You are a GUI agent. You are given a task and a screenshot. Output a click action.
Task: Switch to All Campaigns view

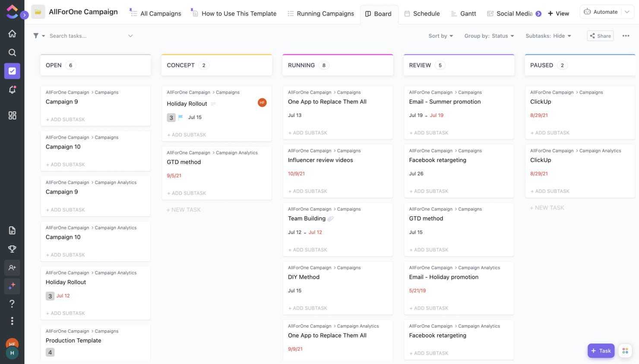coord(155,13)
